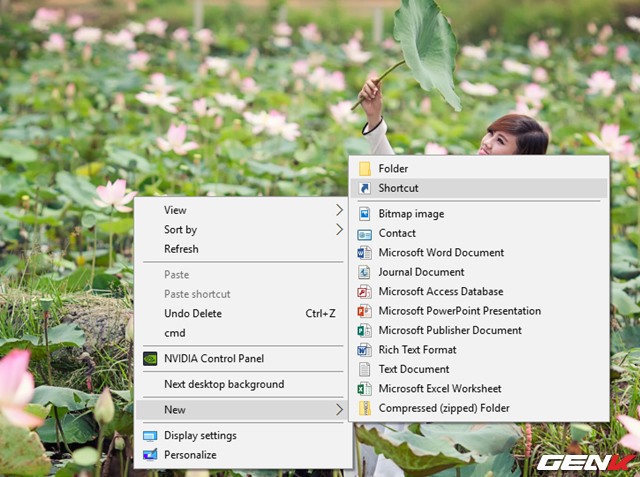Create a Microsoft Access Database
Screen dimensions: 640x477
pos(479,291)
